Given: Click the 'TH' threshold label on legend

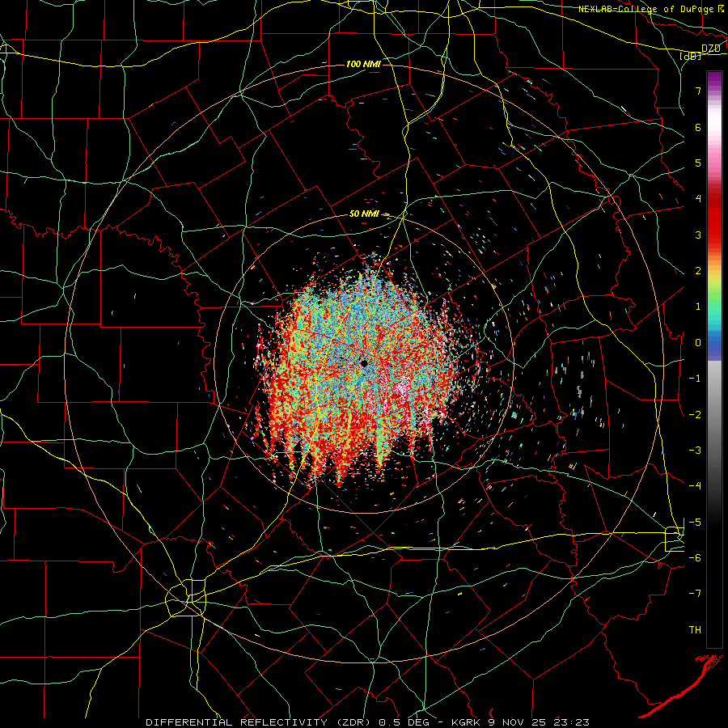Looking at the screenshot, I should (695, 630).
